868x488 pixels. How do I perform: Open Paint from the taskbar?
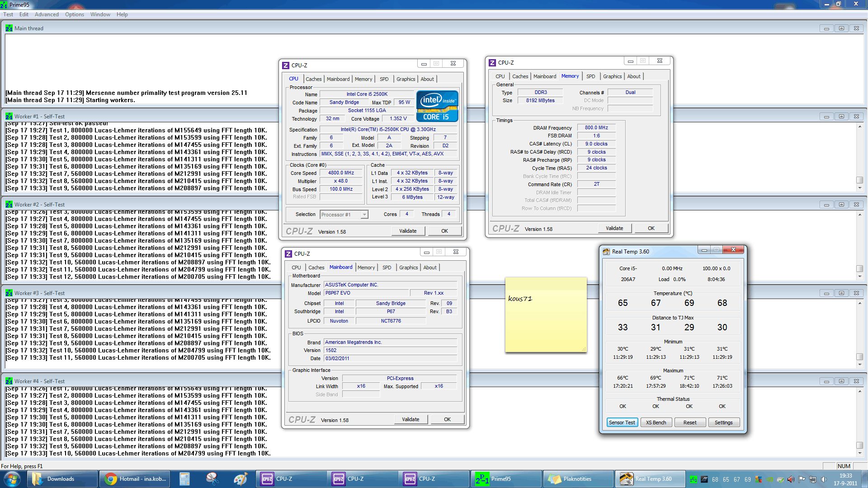(240, 479)
